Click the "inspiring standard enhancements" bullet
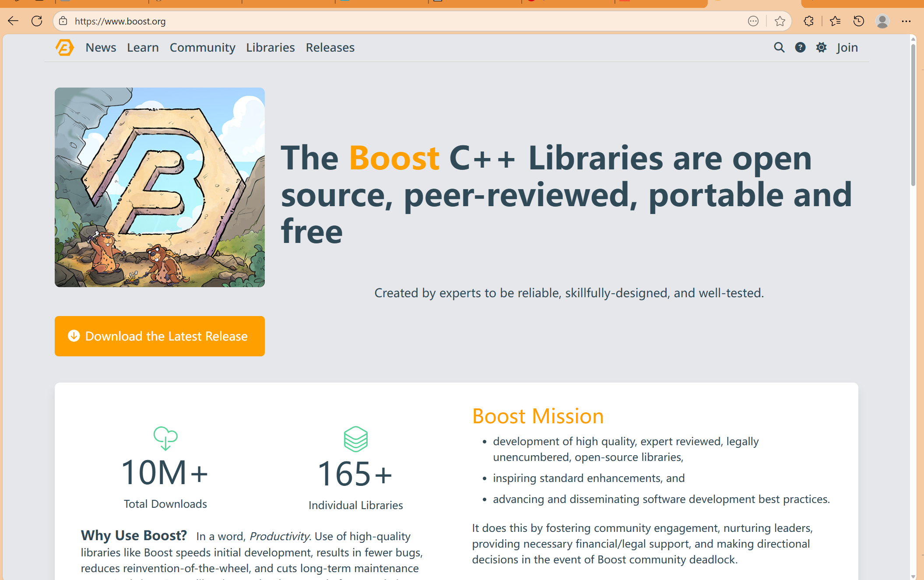The width and height of the screenshot is (924, 580). (589, 478)
